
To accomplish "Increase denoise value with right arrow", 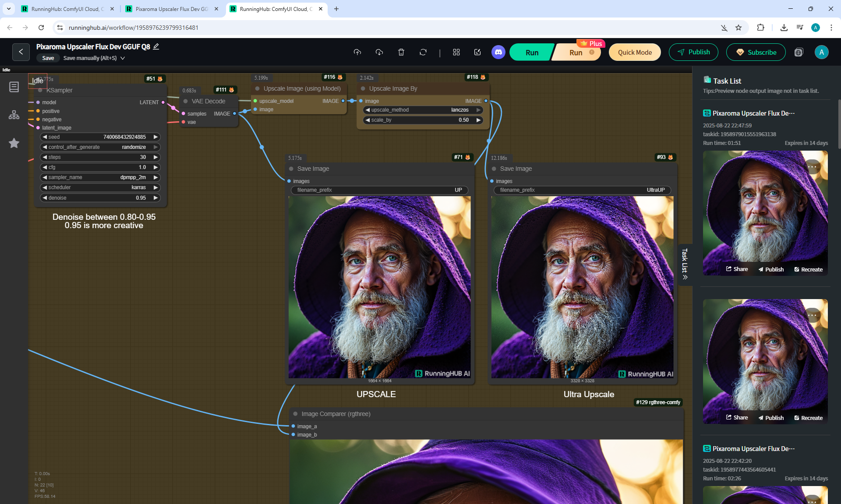I will (155, 198).
